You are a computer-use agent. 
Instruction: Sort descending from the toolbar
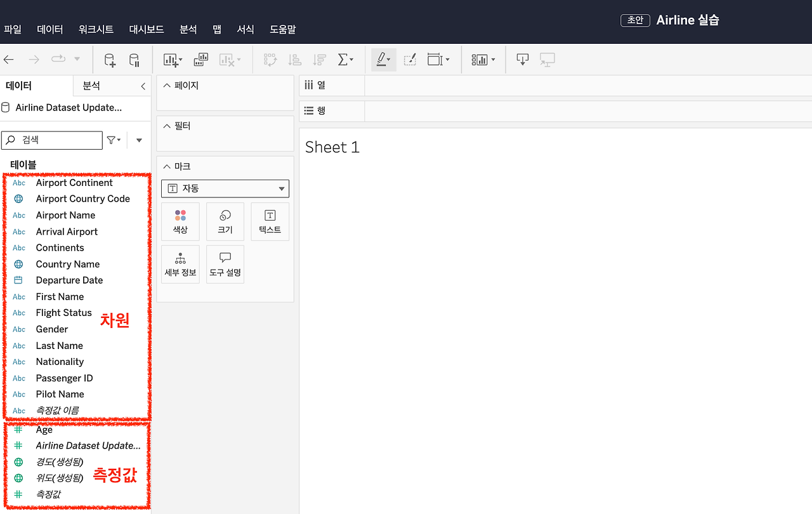(320, 60)
